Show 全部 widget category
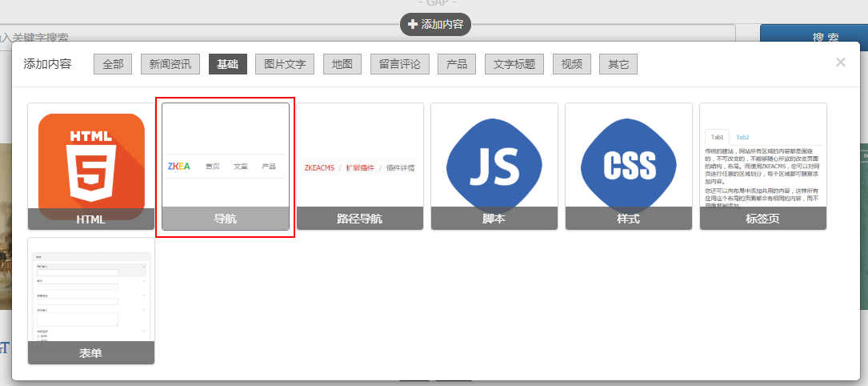The image size is (868, 386). coord(113,64)
